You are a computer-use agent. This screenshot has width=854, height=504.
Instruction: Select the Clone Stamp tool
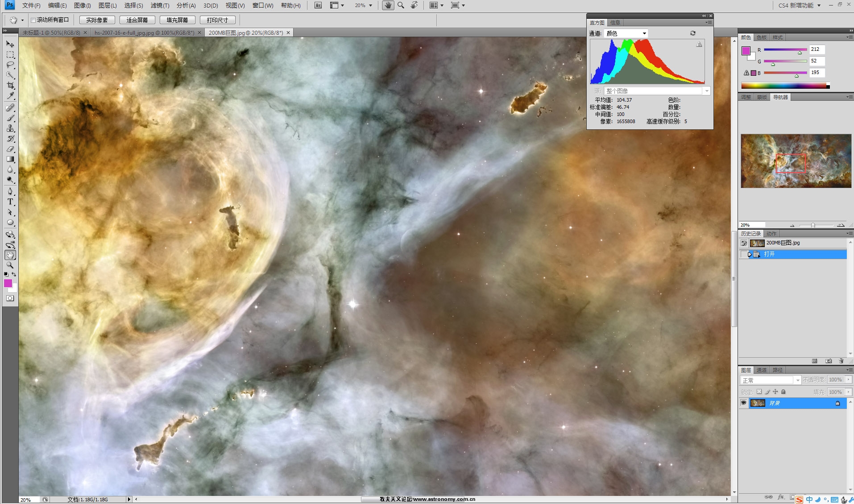tap(10, 128)
